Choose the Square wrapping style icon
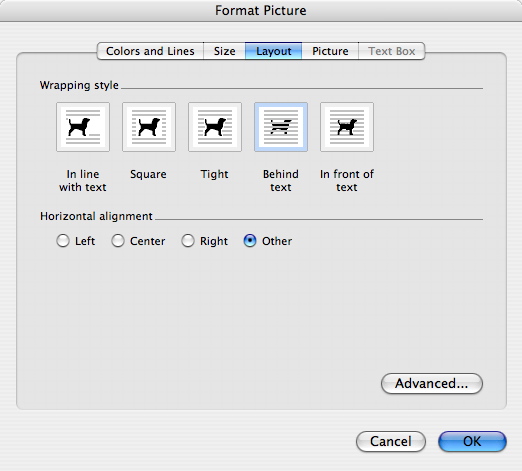Image resolution: width=522 pixels, height=471 pixels. click(149, 127)
